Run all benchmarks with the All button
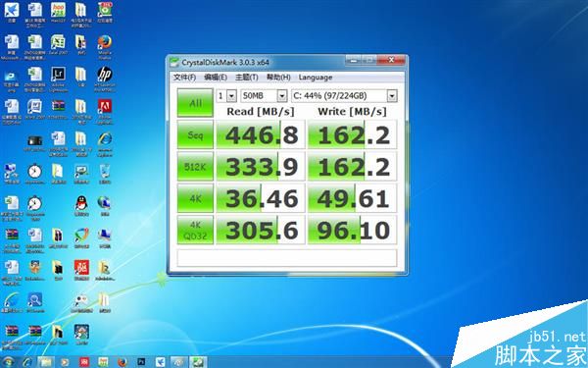The height and width of the screenshot is (368, 588). [x=195, y=102]
